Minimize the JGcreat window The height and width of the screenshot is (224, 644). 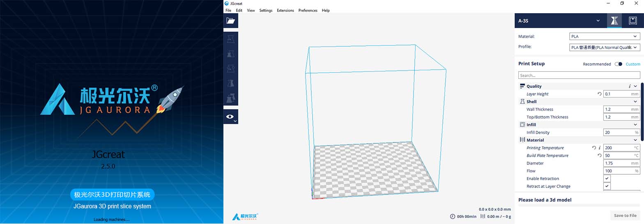click(x=608, y=3)
